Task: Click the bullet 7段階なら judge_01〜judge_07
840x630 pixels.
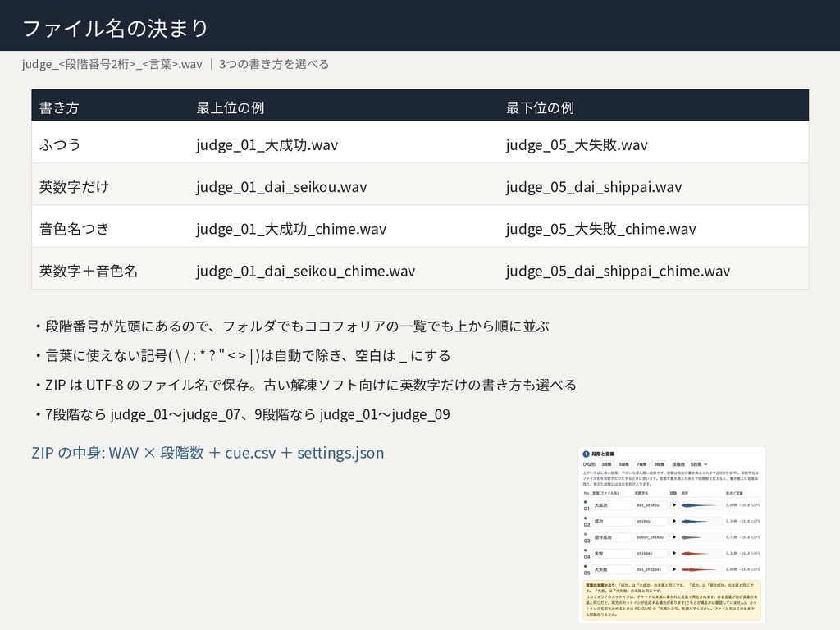Action: [x=242, y=414]
